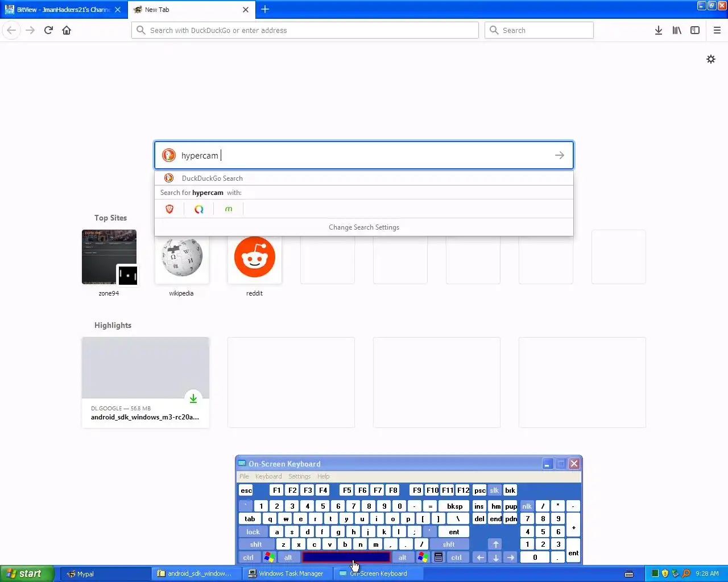Tap the left Windows logo key
The image size is (728, 582).
click(x=269, y=558)
